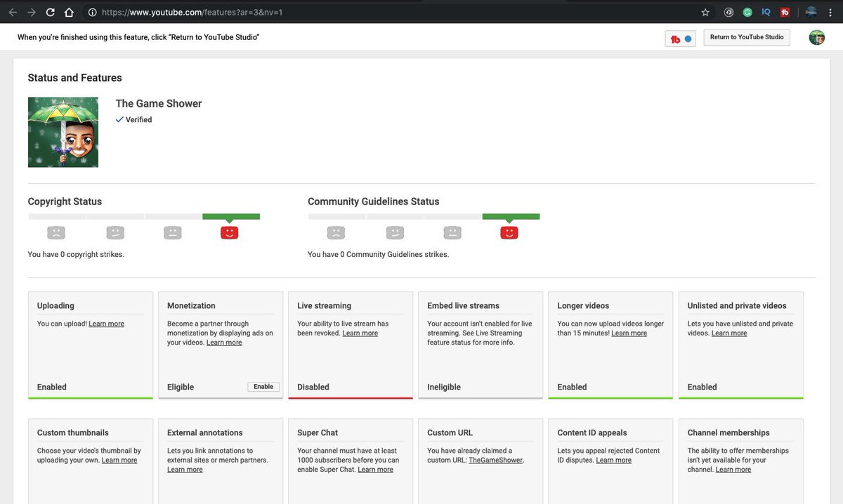This screenshot has width=843, height=504.
Task: Click Enabled status in Uploading card
Action: [x=52, y=387]
